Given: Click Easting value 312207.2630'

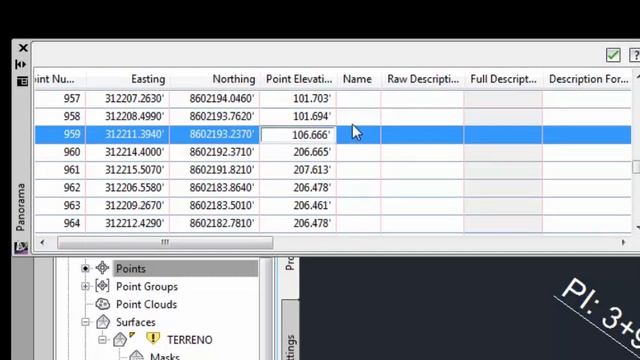Looking at the screenshot, I should [134, 99].
